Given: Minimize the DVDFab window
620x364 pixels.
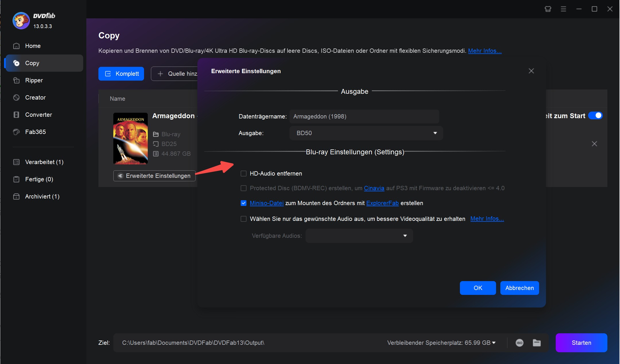Looking at the screenshot, I should [x=579, y=9].
